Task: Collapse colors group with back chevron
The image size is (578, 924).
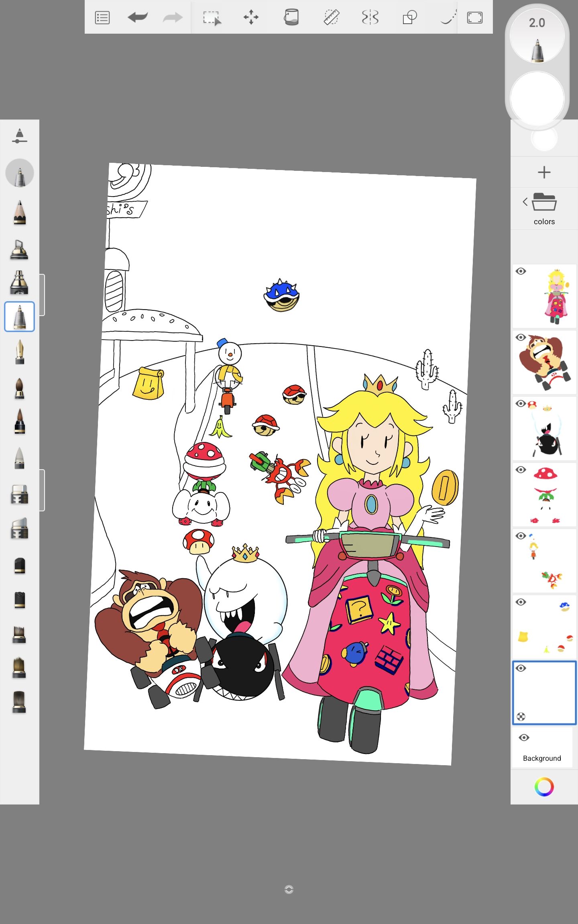Action: pyautogui.click(x=525, y=202)
